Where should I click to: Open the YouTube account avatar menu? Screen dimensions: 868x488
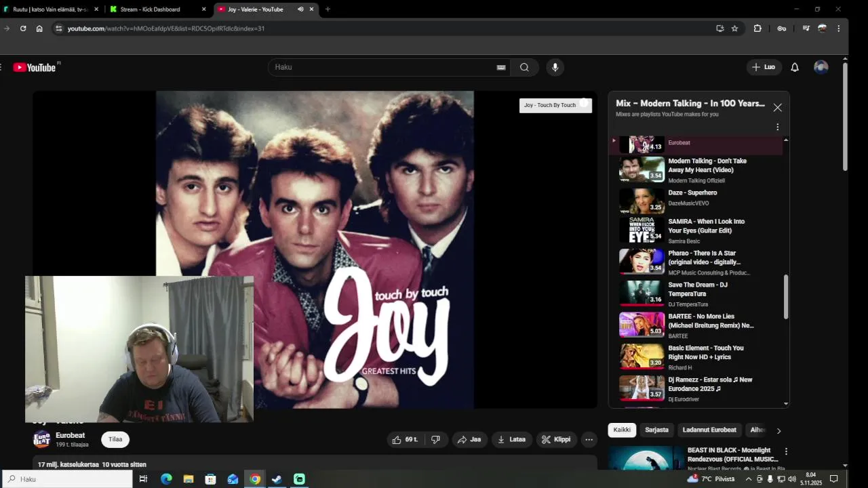(x=821, y=67)
